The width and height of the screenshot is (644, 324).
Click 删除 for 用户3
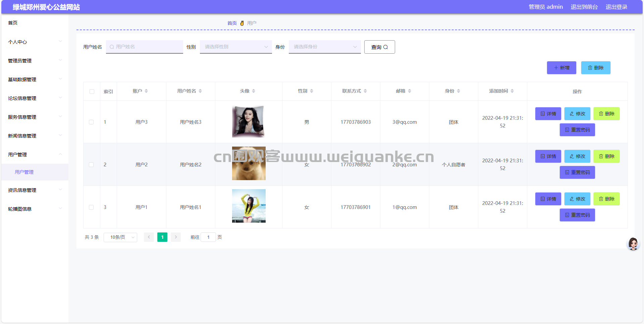[606, 114]
